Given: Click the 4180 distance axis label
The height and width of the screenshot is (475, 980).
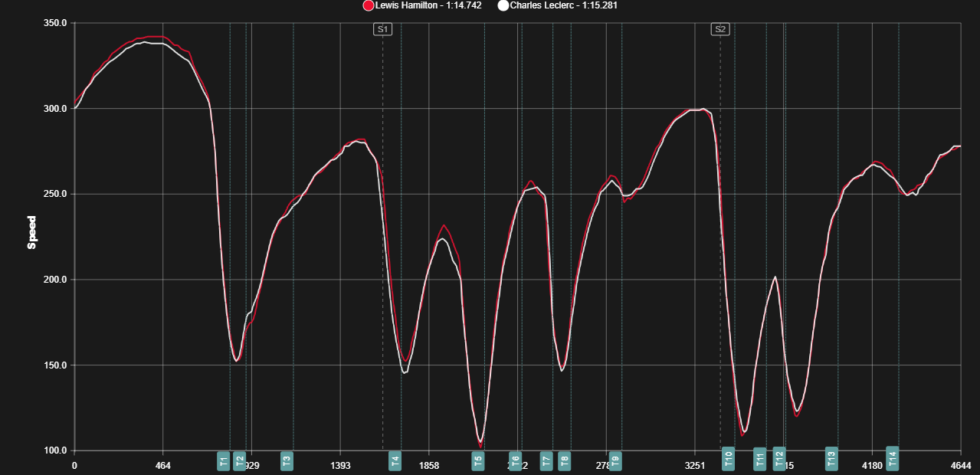Looking at the screenshot, I should coord(872,465).
